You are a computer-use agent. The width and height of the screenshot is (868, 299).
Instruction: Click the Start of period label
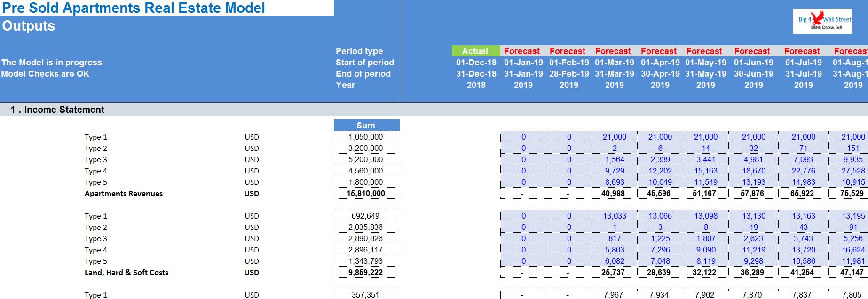[365, 63]
